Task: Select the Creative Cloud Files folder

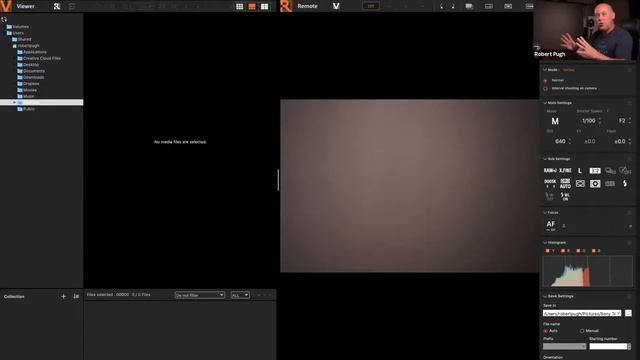Action: coord(39,58)
